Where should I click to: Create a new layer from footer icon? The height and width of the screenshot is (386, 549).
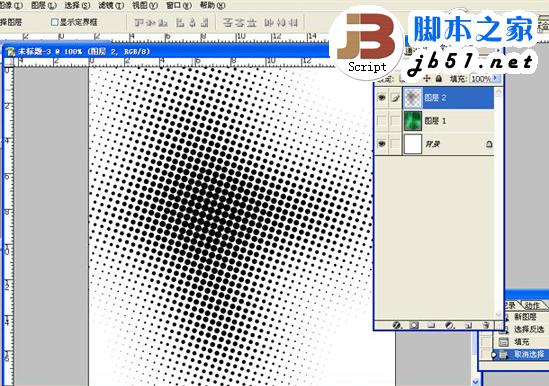click(468, 325)
